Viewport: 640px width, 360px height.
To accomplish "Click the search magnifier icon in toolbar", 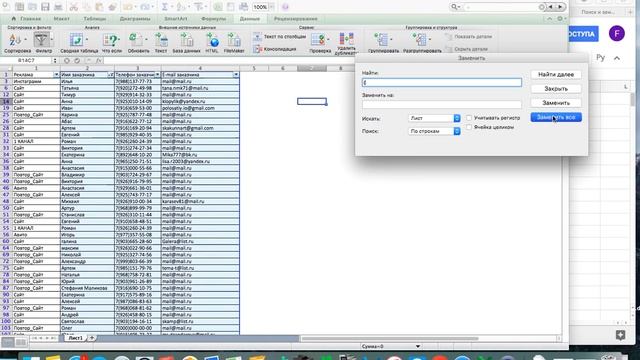I will pos(454,7).
